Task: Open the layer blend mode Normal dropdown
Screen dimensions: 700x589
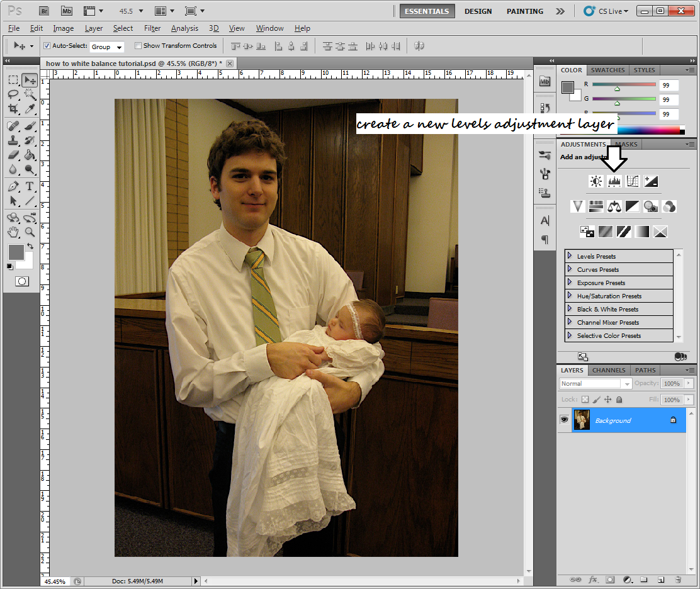Action: click(595, 383)
